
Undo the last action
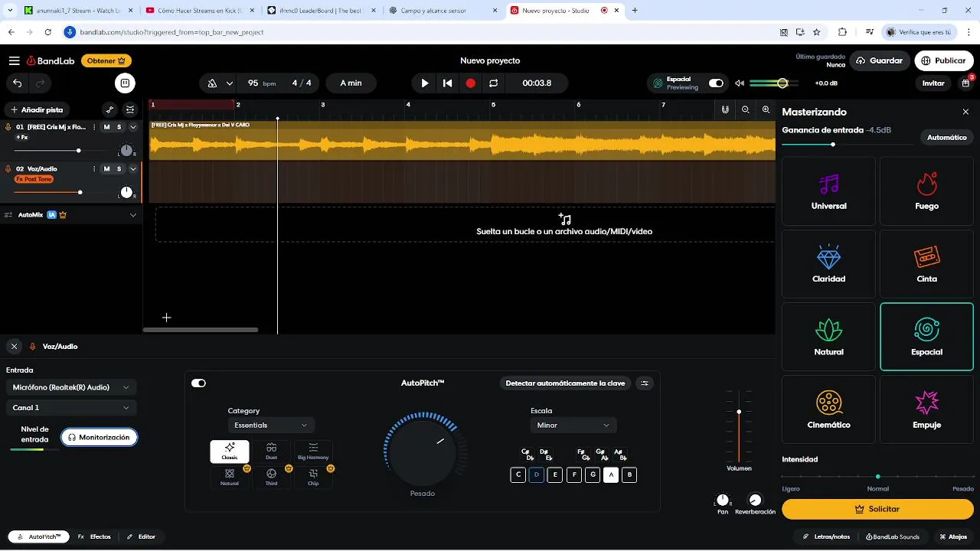coord(18,83)
